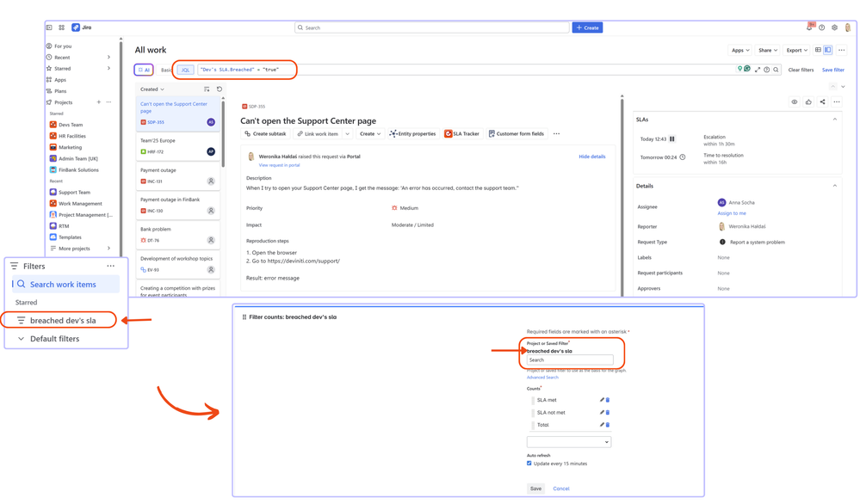860x504 pixels.
Task: Switch to Basic search mode
Action: coord(166,70)
